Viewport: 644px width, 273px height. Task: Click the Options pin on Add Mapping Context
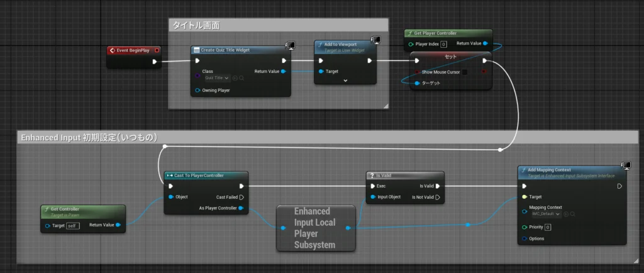click(x=525, y=238)
